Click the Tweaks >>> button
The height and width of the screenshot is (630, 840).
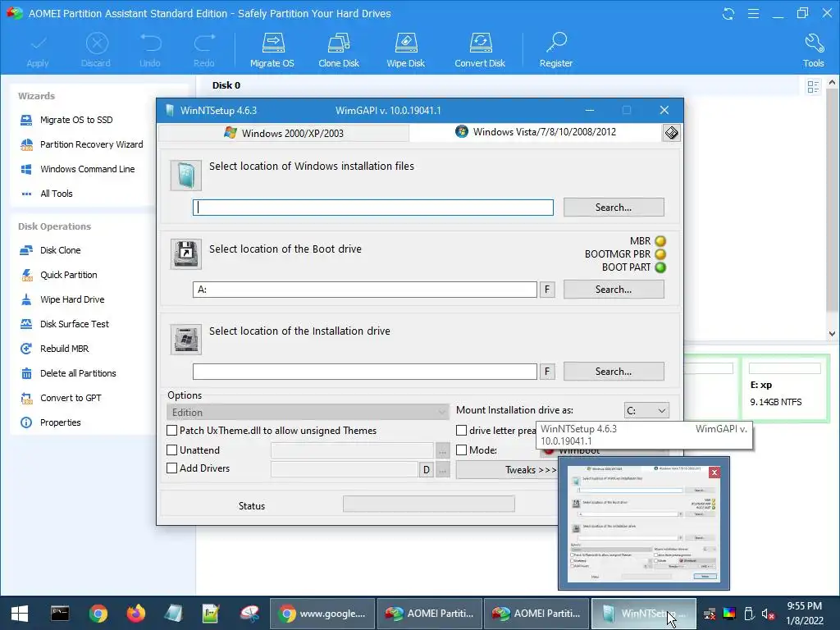pos(507,470)
